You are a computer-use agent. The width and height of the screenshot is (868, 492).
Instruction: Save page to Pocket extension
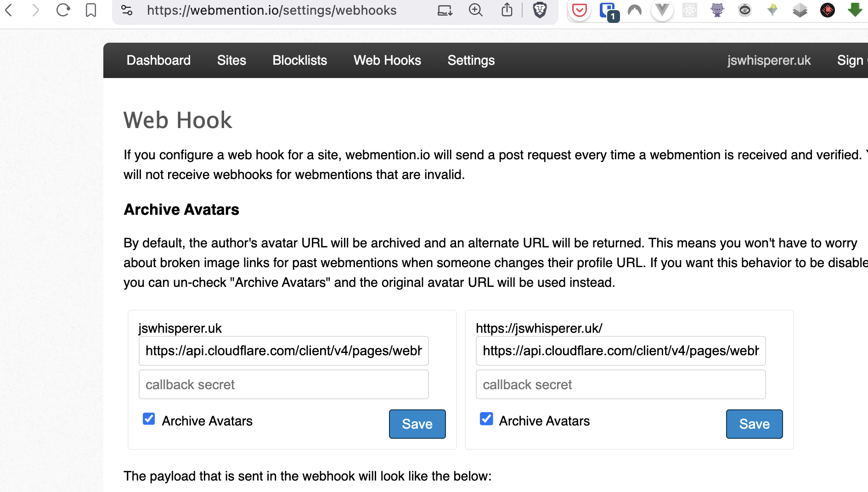pyautogui.click(x=580, y=10)
